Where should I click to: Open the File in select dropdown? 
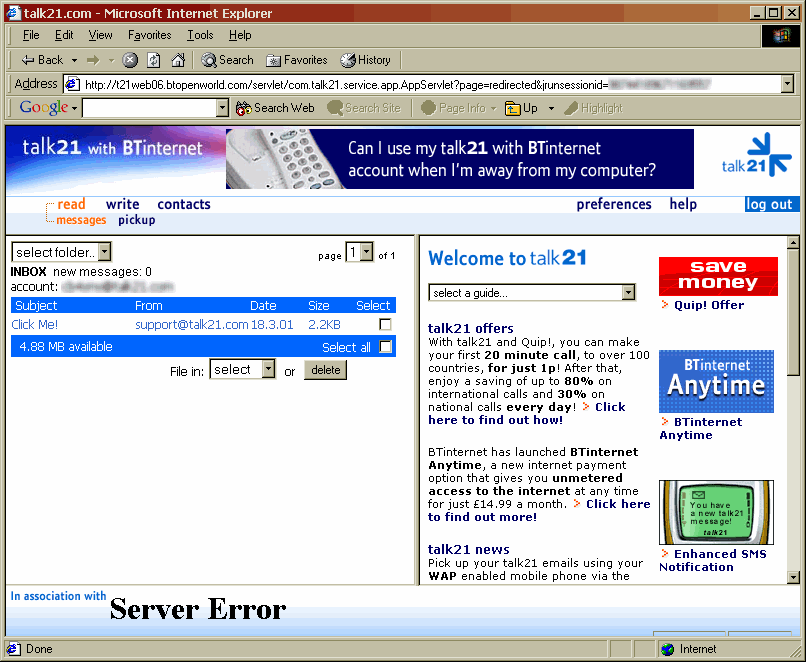(243, 370)
